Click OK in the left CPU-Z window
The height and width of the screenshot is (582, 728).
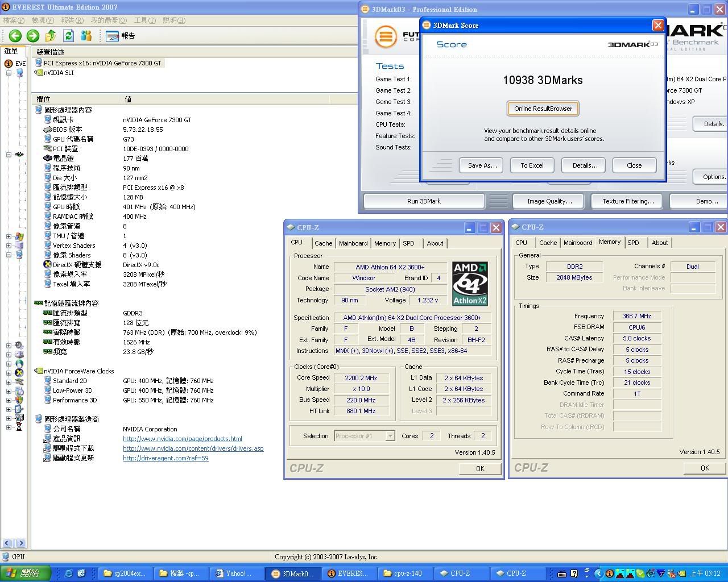(480, 469)
